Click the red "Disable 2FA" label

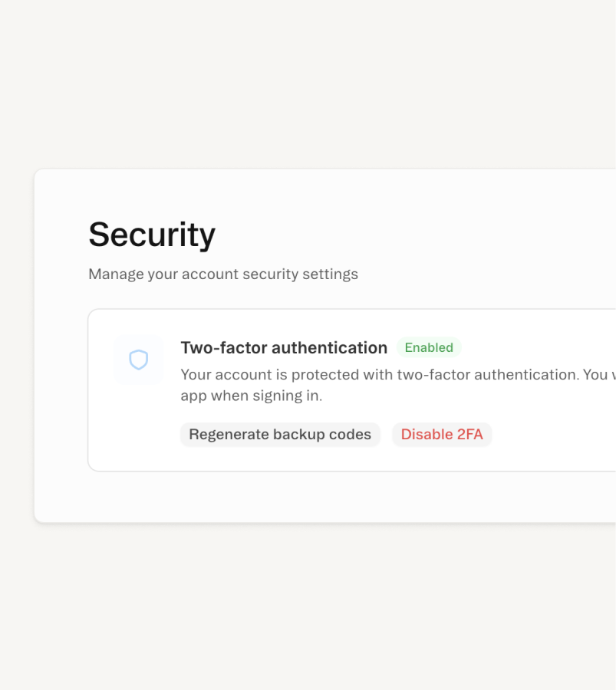[x=442, y=435]
